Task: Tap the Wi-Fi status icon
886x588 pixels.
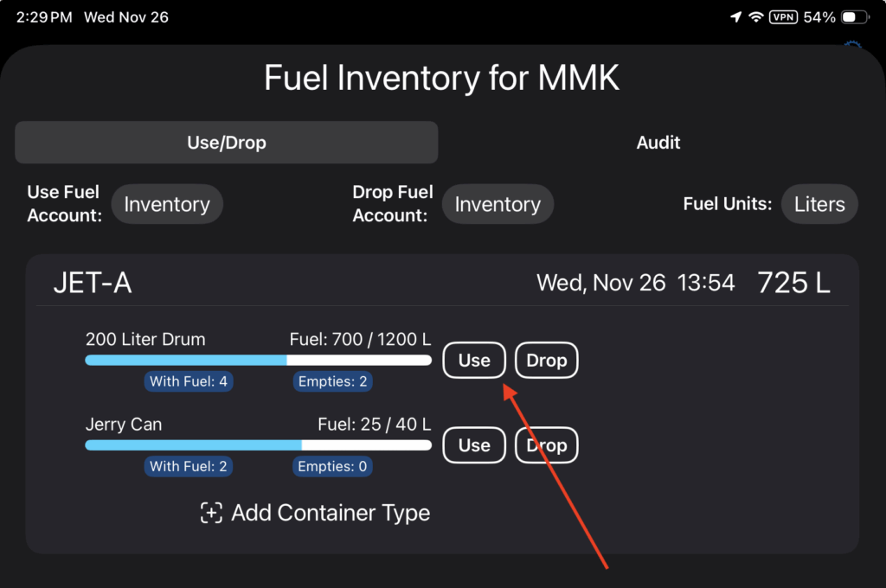Action: pos(756,17)
